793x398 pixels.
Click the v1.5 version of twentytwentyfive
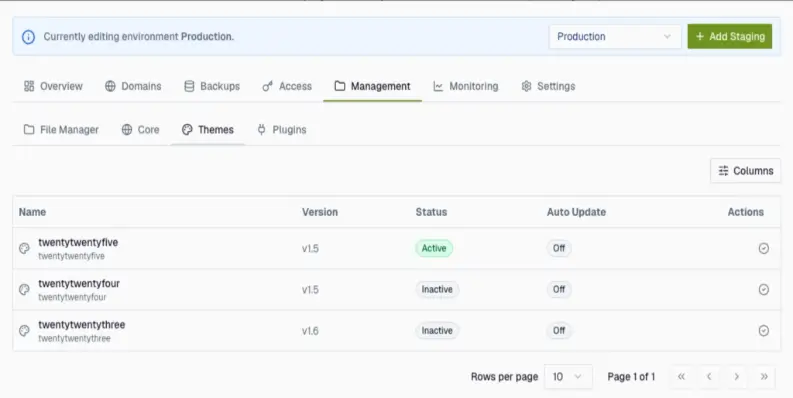[310, 249]
